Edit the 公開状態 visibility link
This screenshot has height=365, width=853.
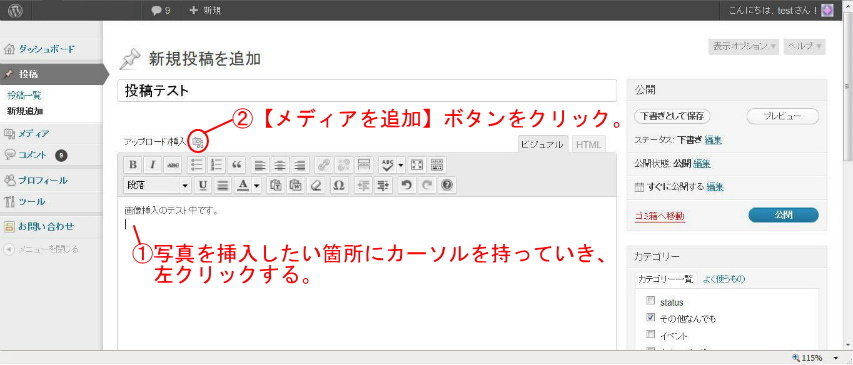(702, 164)
